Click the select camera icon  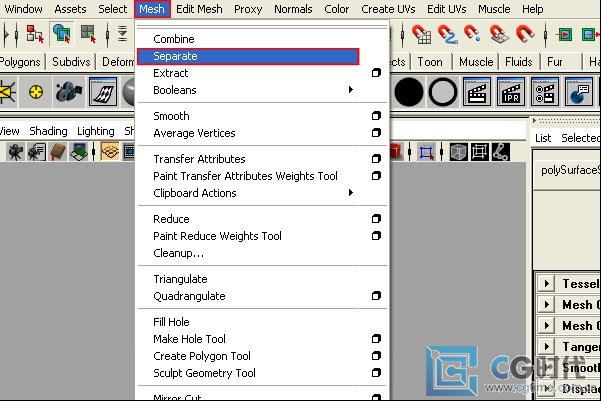point(15,152)
